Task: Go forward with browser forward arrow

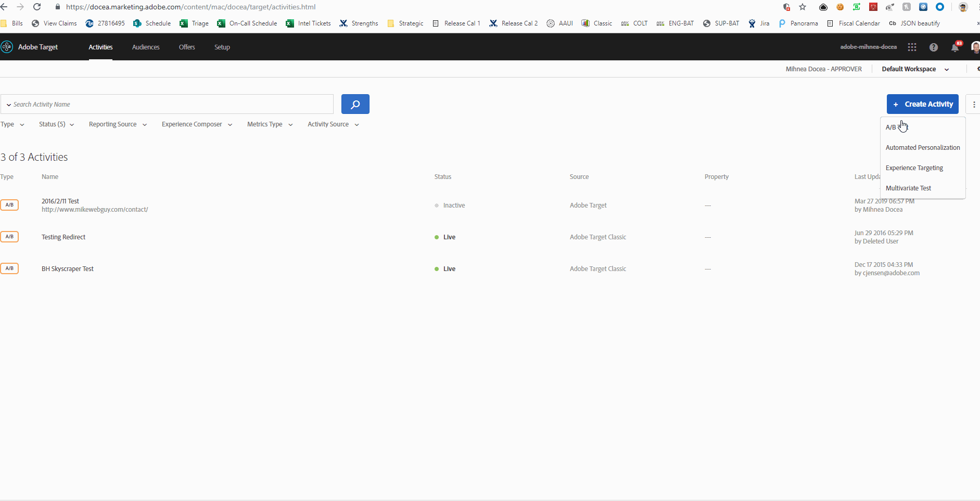Action: (20, 7)
